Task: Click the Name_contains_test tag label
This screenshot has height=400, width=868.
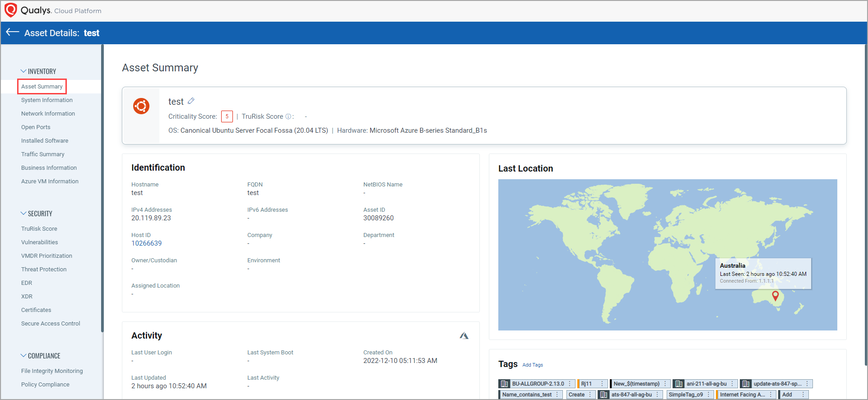Action: pyautogui.click(x=527, y=395)
